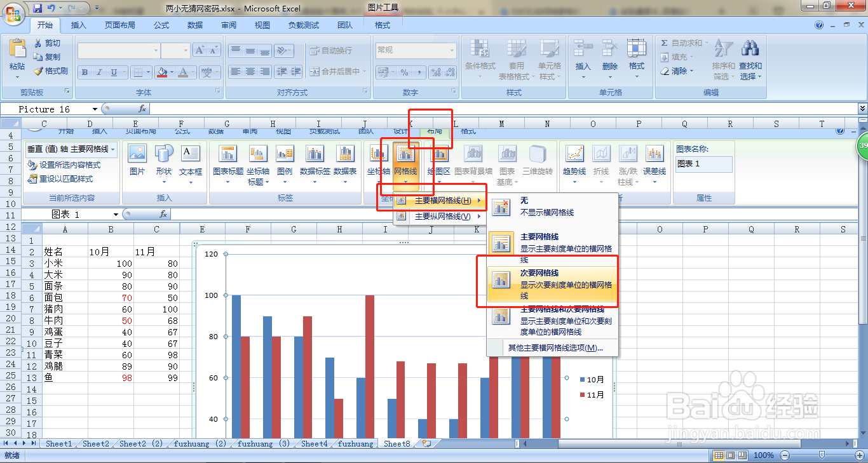Image resolution: width=868 pixels, height=463 pixels.
Task: Open the Office button menu
Action: [x=14, y=13]
